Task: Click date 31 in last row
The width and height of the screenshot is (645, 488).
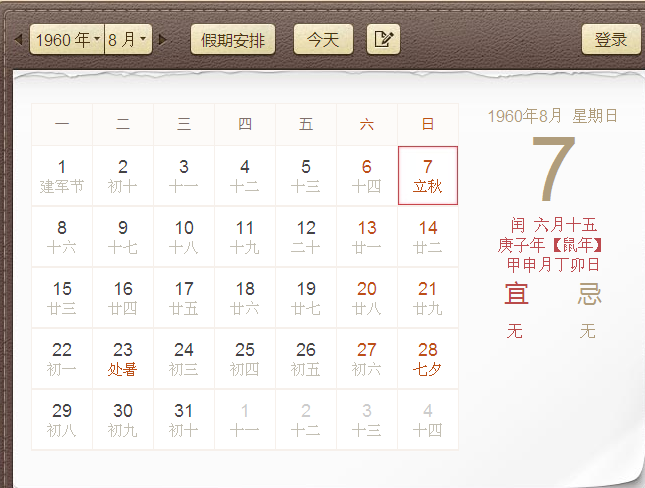Action: (184, 420)
